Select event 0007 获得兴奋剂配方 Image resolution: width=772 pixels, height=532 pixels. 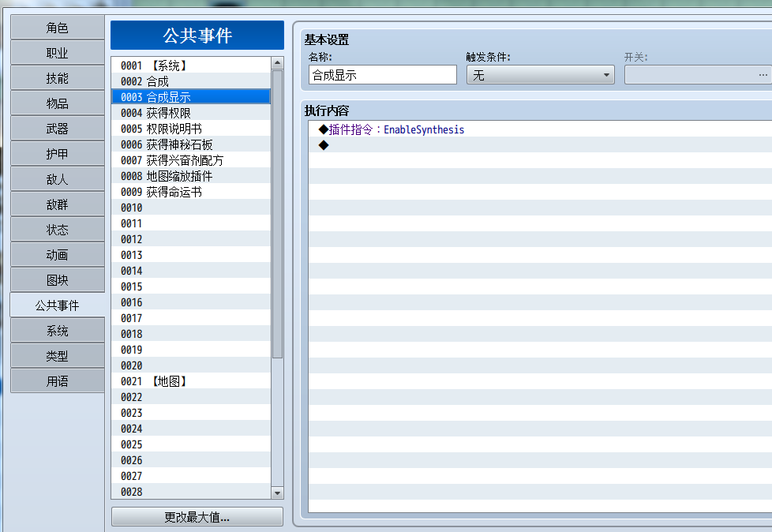coord(191,160)
